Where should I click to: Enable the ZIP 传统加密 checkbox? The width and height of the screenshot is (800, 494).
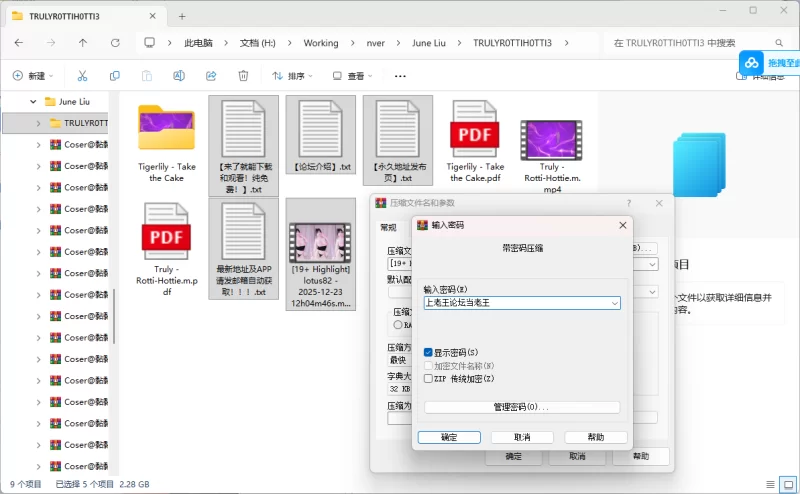[x=429, y=379]
